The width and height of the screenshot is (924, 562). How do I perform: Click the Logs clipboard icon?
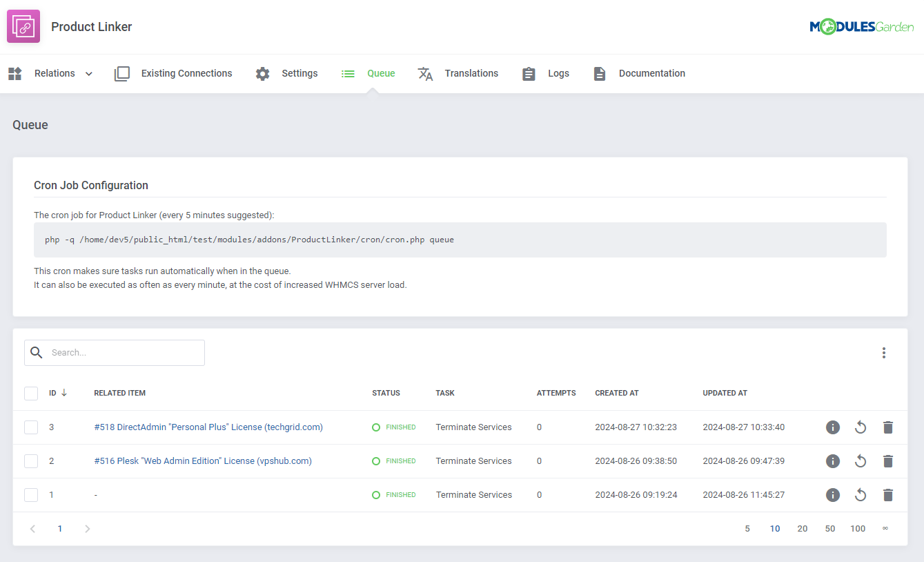pyautogui.click(x=529, y=74)
